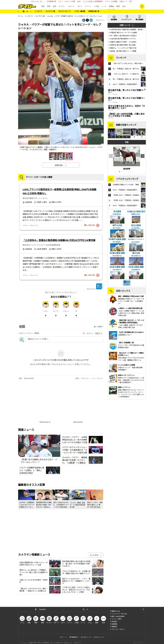
Task: Open footer 会社案内 link
Action: pyautogui.click(x=114, y=621)
